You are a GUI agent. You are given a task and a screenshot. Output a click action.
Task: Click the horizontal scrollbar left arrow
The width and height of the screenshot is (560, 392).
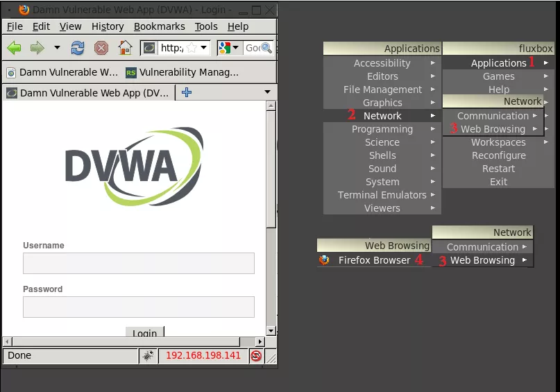pos(7,341)
